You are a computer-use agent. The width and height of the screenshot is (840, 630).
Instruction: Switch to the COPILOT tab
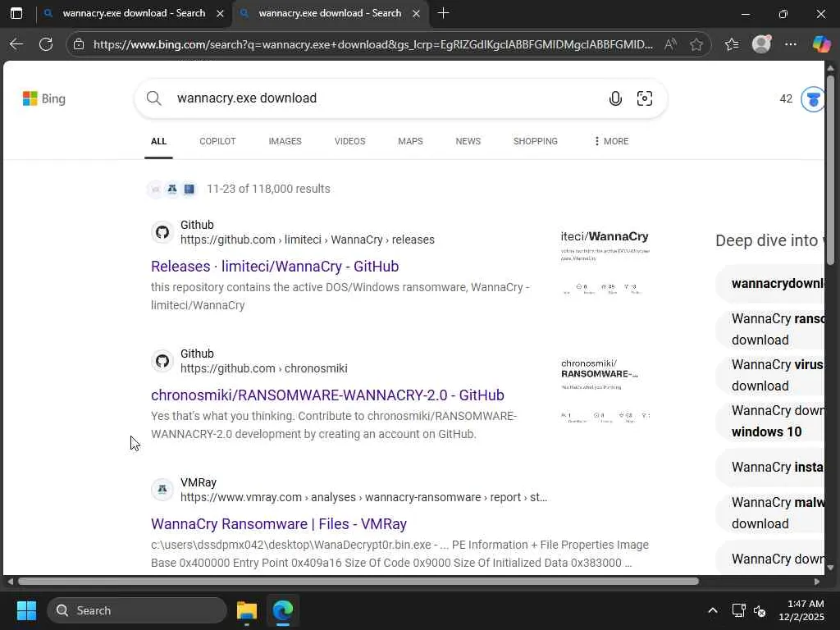[217, 141]
